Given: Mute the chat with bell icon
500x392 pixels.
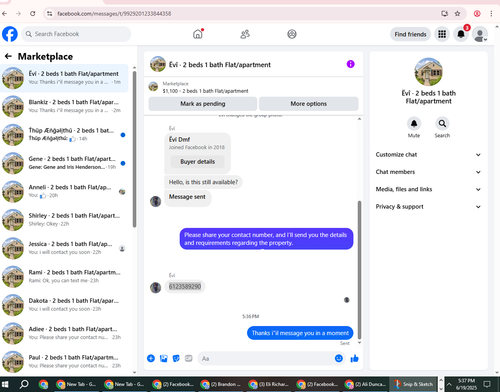Looking at the screenshot, I should pyautogui.click(x=414, y=124).
